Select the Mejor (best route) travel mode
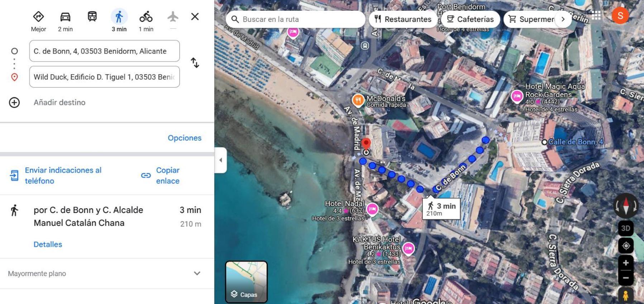This screenshot has width=644, height=304. point(38,22)
